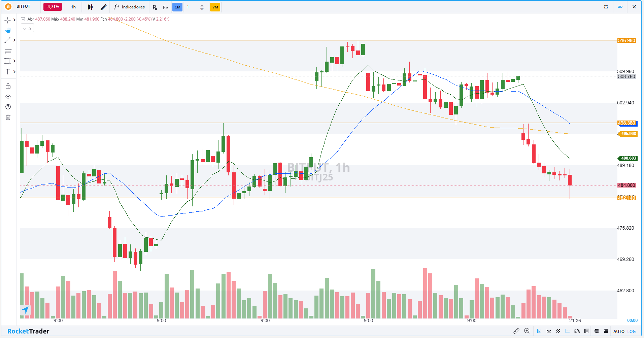The image size is (644, 338).
Task: Click the zoom-in magnifier icon
Action: tap(527, 331)
